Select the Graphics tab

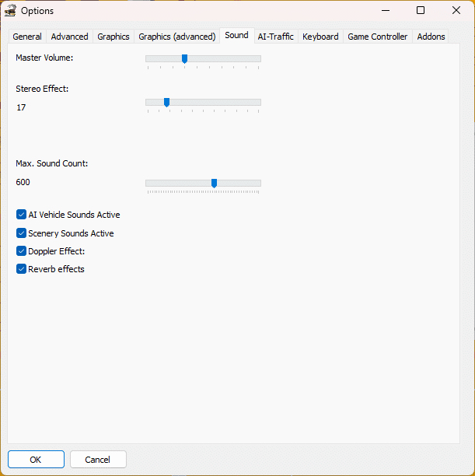point(114,37)
